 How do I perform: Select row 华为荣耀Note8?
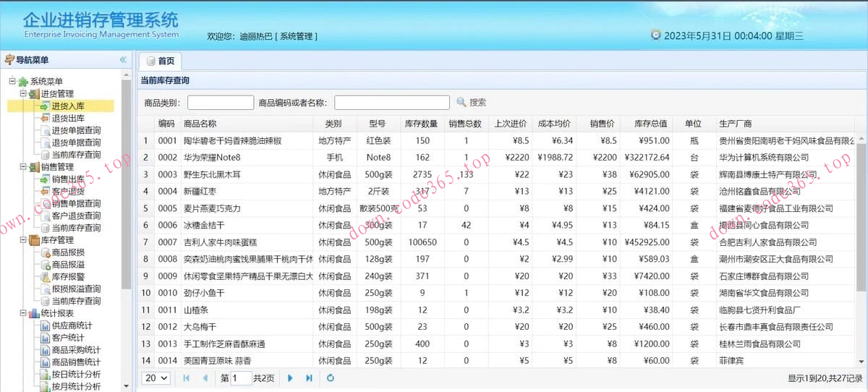click(x=495, y=157)
